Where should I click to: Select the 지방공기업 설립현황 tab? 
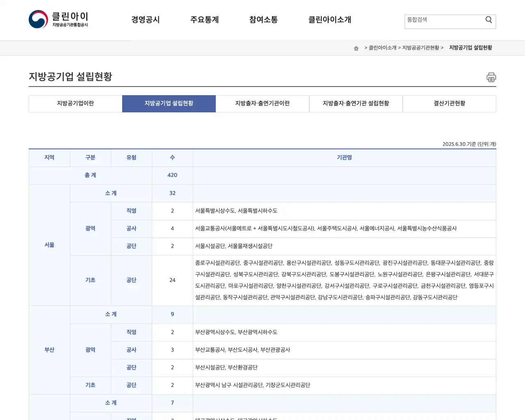pos(169,103)
